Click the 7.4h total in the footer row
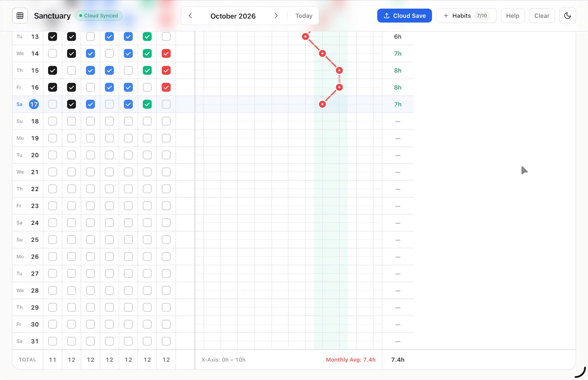The width and height of the screenshot is (588, 380). 398,360
